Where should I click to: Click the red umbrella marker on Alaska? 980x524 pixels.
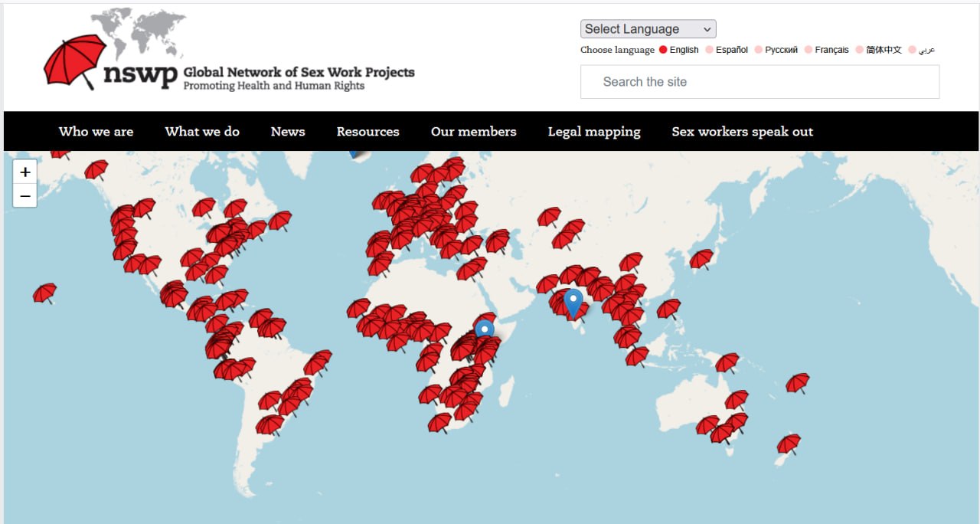point(96,170)
